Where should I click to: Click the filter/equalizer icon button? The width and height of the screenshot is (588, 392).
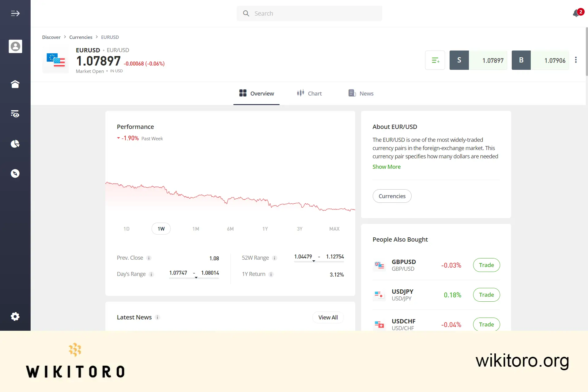[x=435, y=60]
